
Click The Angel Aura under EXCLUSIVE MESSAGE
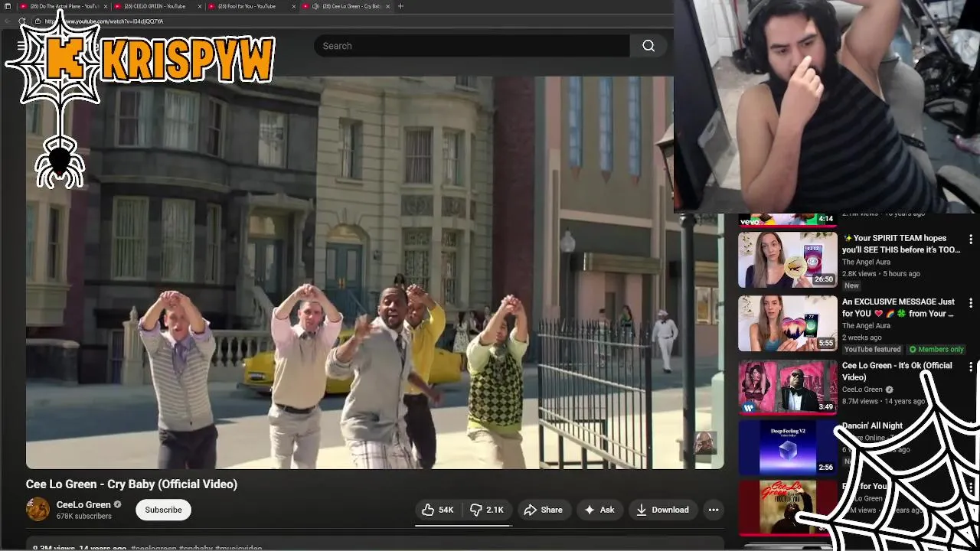866,325
